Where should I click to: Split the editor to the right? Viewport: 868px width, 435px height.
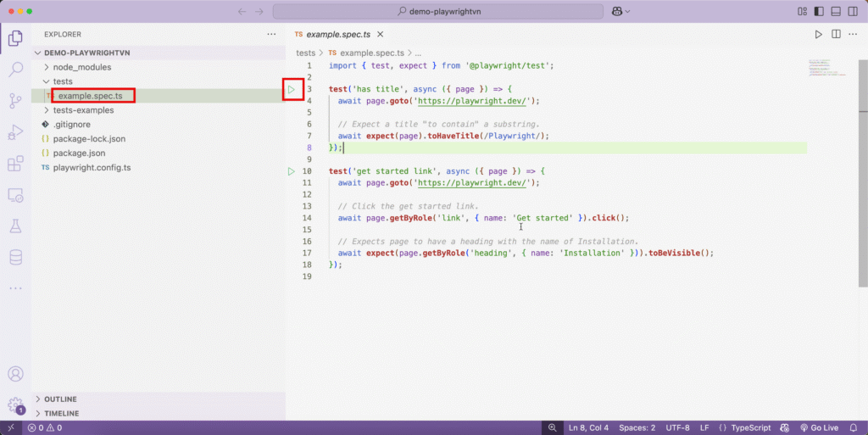(x=836, y=34)
